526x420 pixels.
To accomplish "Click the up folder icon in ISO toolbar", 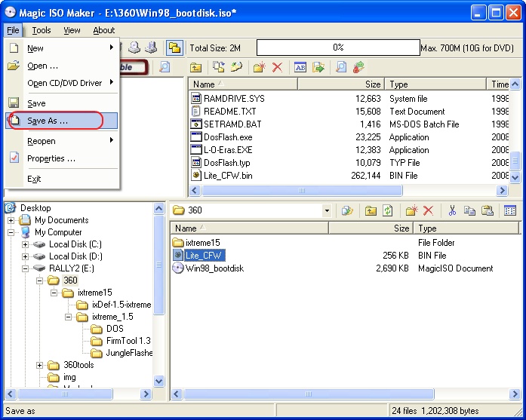I will point(196,67).
